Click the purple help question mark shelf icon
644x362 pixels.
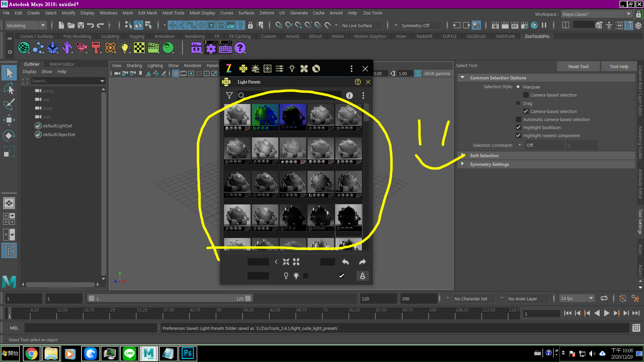(x=240, y=48)
